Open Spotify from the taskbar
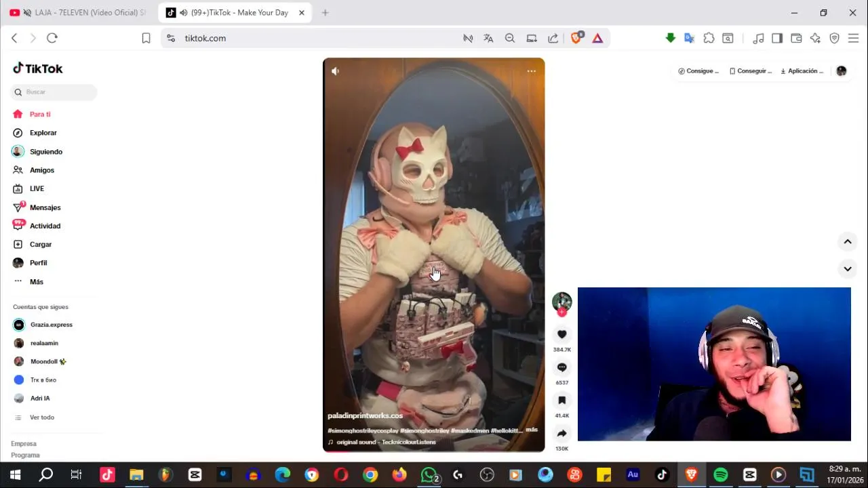 click(x=721, y=475)
